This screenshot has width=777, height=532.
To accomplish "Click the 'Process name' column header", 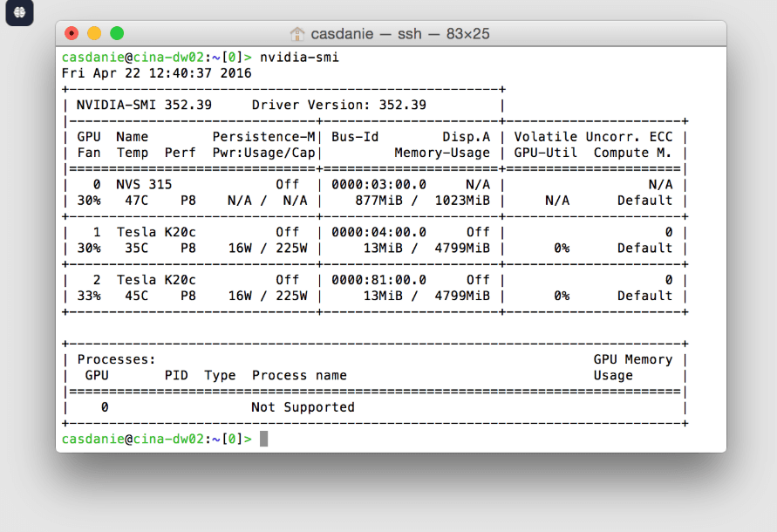I will [x=299, y=375].
